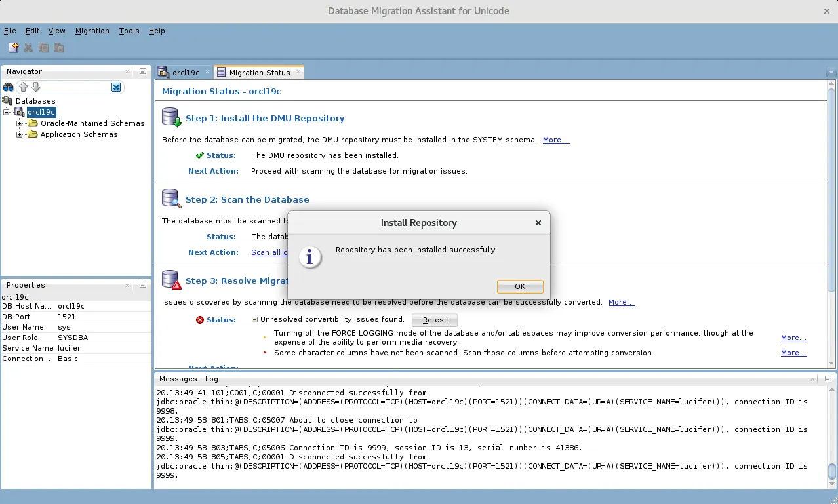Viewport: 838px width, 504px height.
Task: Switch to the orcl19c tab
Action: (x=185, y=72)
